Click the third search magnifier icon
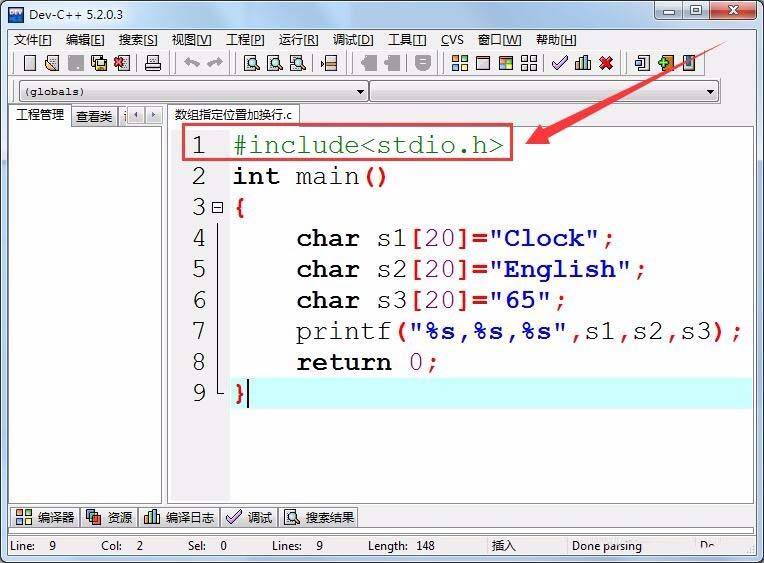The width and height of the screenshot is (764, 563). pyautogui.click(x=298, y=63)
